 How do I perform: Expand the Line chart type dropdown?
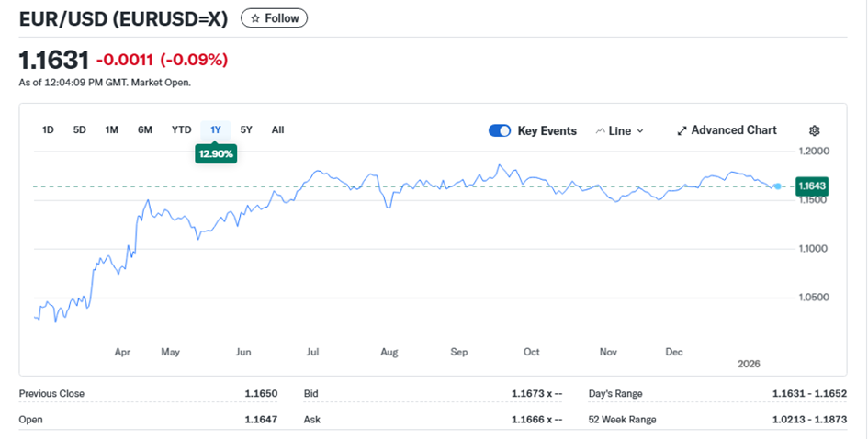[x=620, y=131]
